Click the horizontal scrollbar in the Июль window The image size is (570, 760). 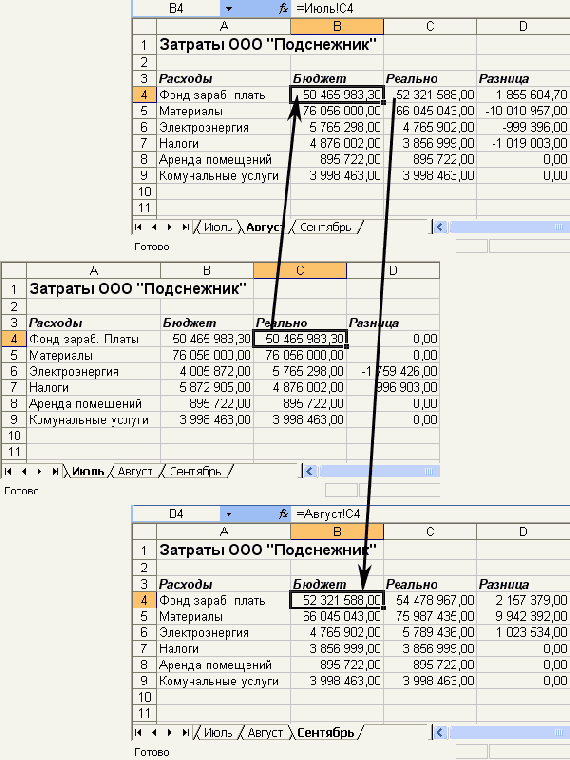tap(379, 471)
